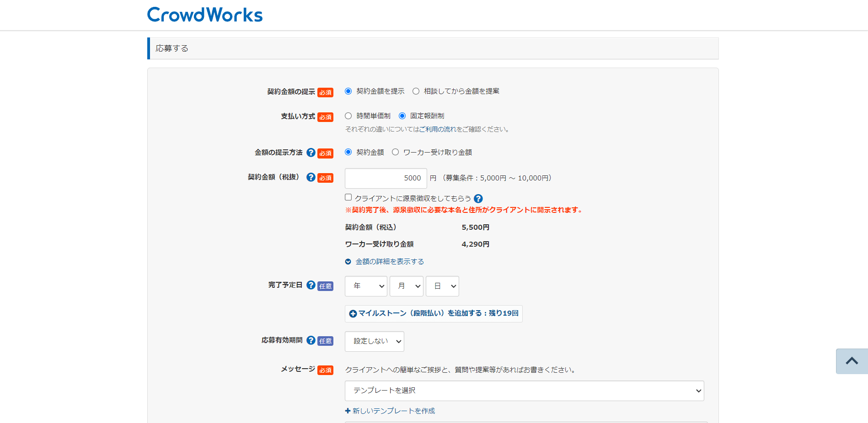Open the テンプレートを選択 dropdown
The height and width of the screenshot is (423, 868).
[x=524, y=391]
